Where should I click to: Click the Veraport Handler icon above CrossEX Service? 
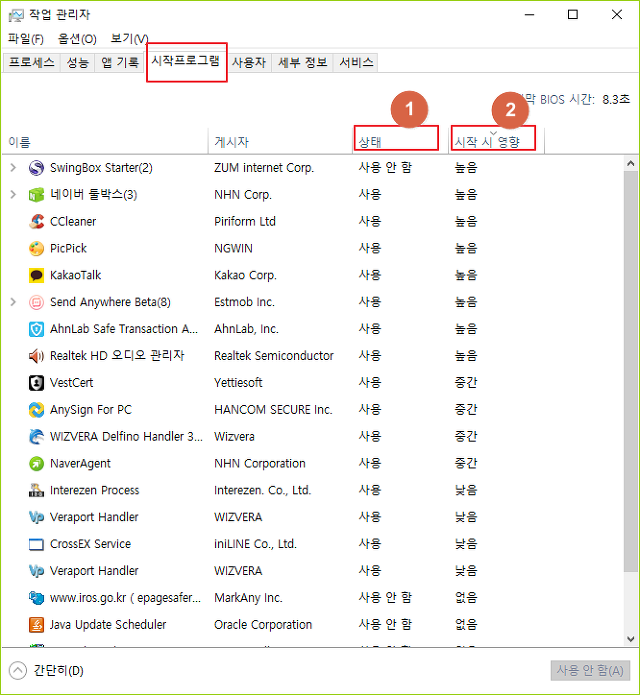tap(36, 517)
